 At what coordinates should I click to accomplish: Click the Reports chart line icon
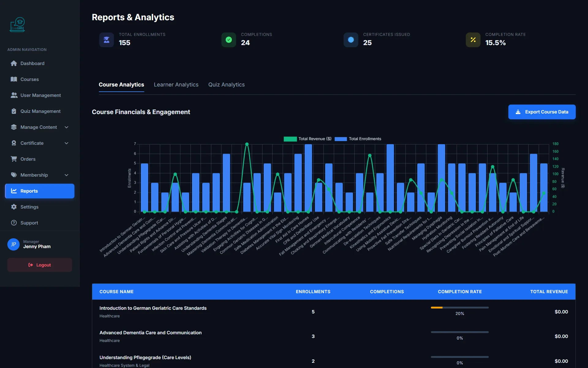point(14,191)
